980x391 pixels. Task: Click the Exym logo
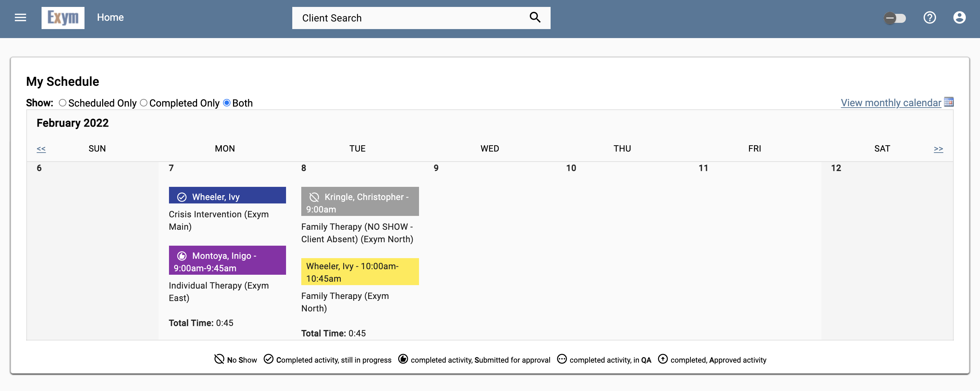tap(63, 18)
